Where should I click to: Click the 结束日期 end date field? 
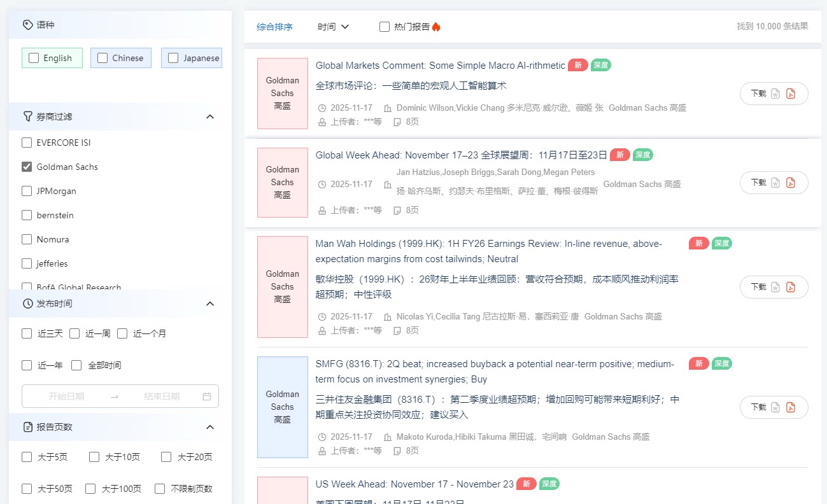162,396
